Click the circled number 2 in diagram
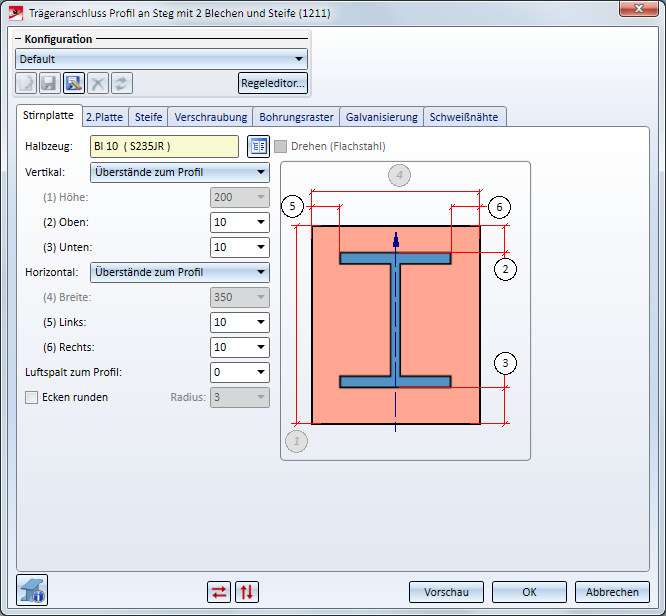 coord(506,268)
